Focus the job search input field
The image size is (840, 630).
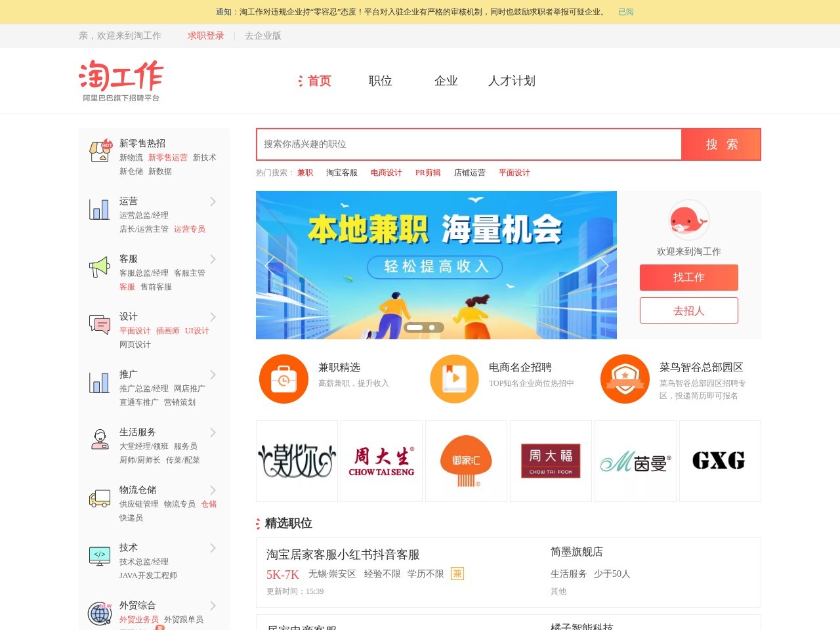469,144
